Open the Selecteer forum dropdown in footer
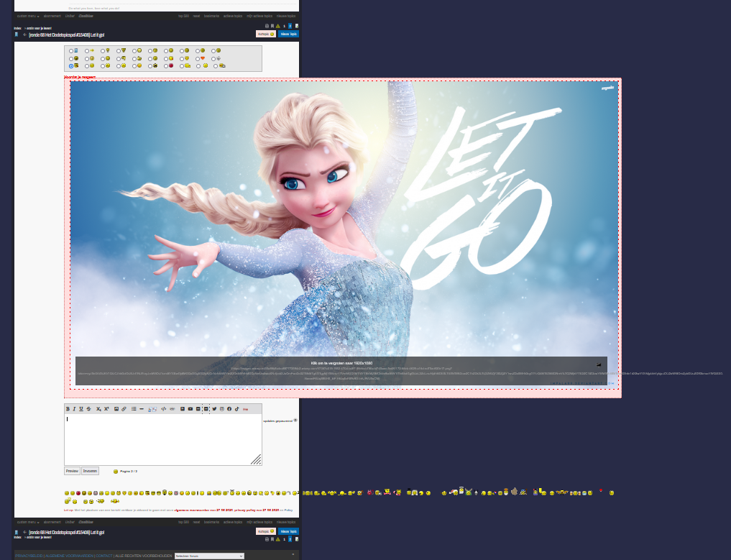731x560 pixels. click(x=209, y=556)
